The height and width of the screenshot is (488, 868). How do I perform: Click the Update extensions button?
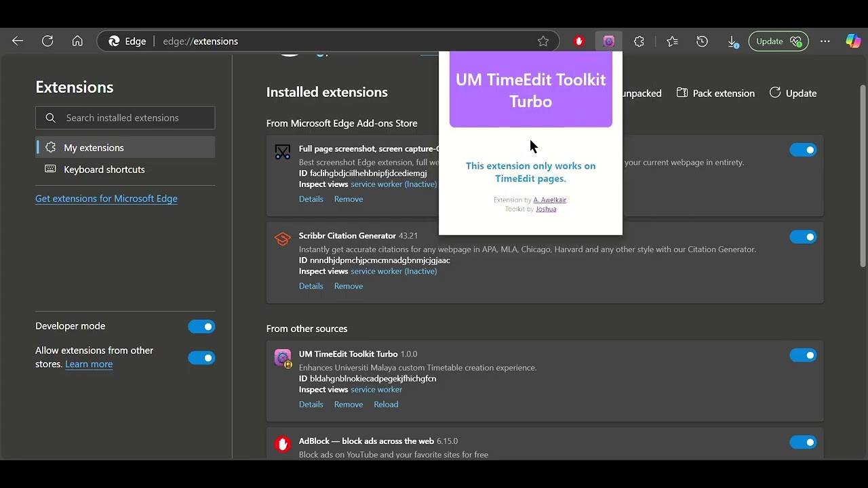pyautogui.click(x=793, y=94)
